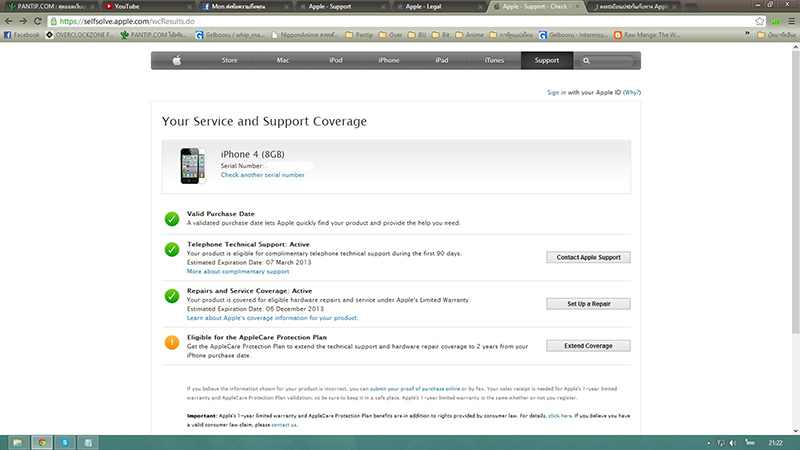Click Contact Apple Support button
The height and width of the screenshot is (450, 800).
pos(588,257)
